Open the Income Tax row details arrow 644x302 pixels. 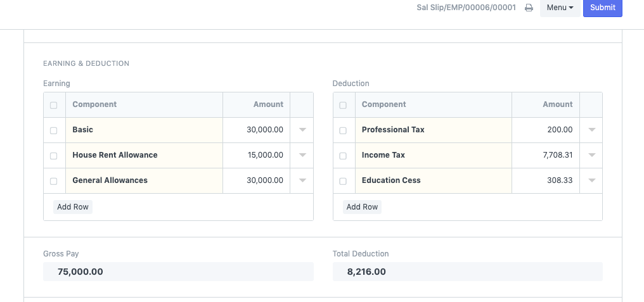(x=591, y=155)
